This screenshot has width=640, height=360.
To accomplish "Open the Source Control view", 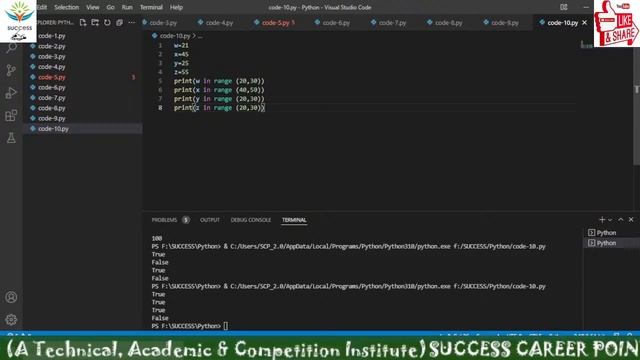I will tap(11, 71).
